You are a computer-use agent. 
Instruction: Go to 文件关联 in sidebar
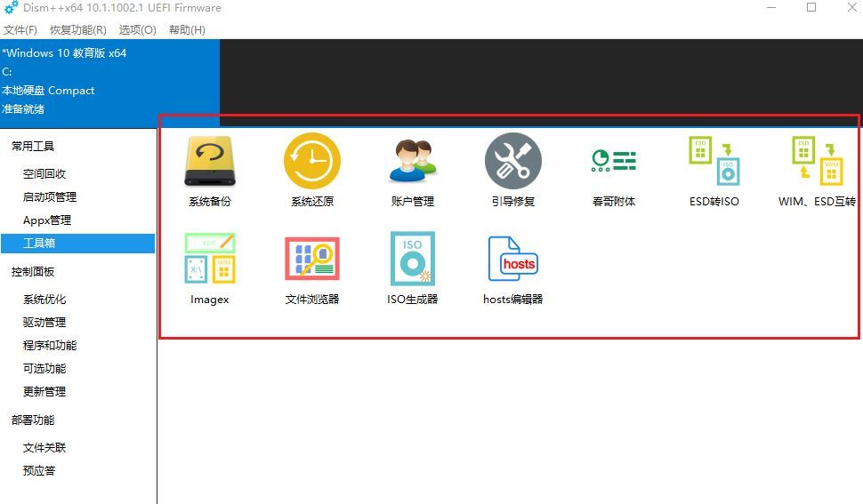[44, 447]
